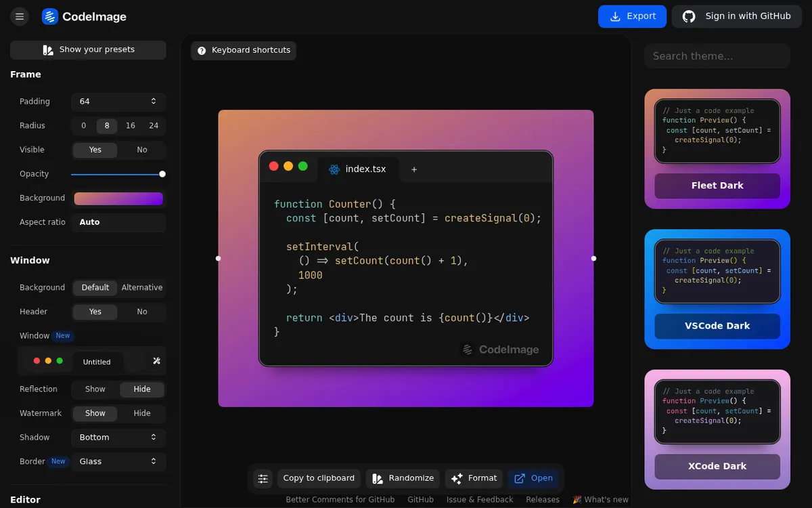Open the settings sliders icon in bottom toolbar
Viewport: 812px width, 508px height.
[263, 479]
